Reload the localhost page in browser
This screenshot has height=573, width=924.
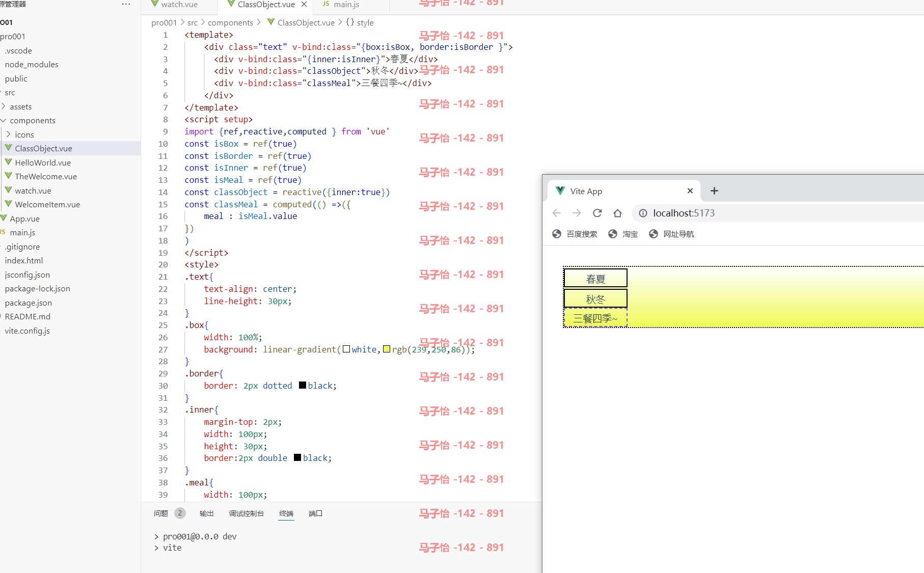[x=597, y=213]
